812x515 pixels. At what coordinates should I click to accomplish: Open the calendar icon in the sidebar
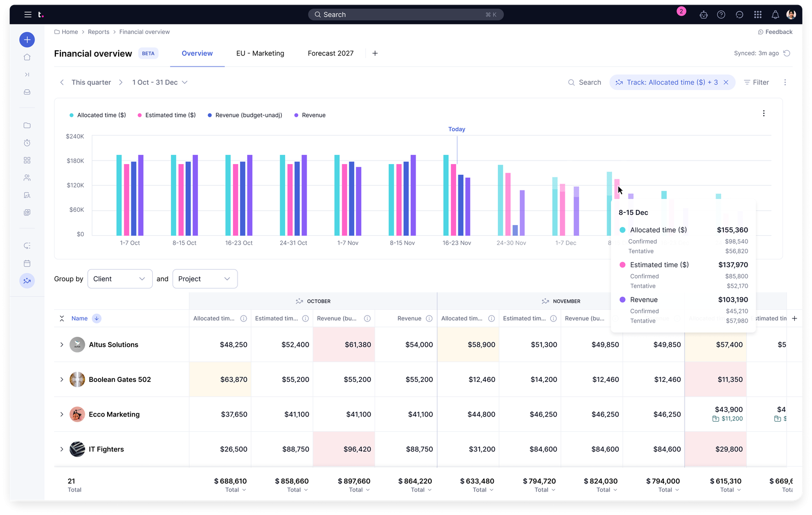point(27,263)
